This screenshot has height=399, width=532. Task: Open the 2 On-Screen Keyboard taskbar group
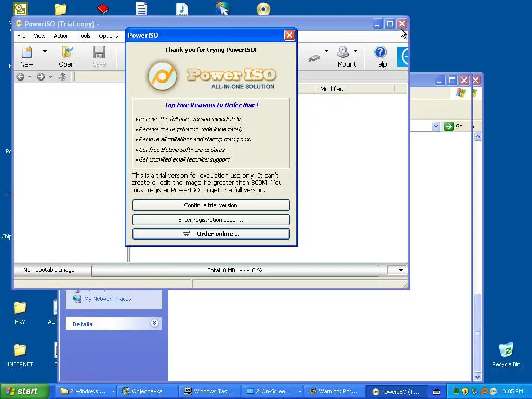pos(273,391)
